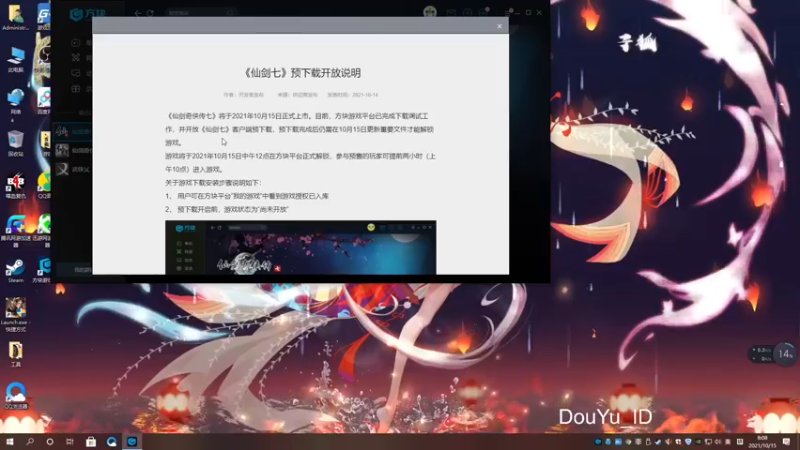Launch the B4B 喋血复仇 game shortcut

15,186
